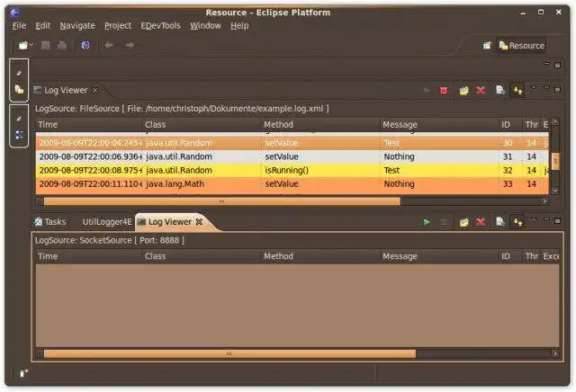576x392 pixels.
Task: Open the Project menu
Action: pos(118,26)
